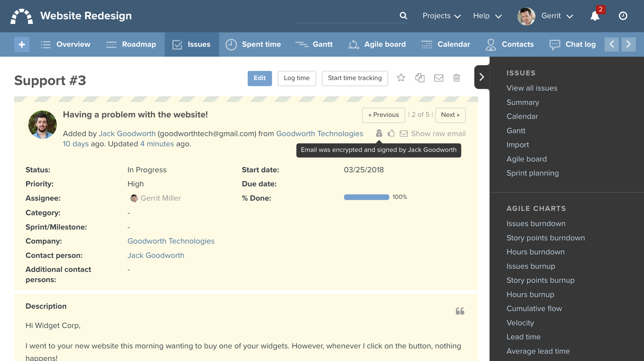
Task: Open the Story points burndown link
Action: click(545, 238)
